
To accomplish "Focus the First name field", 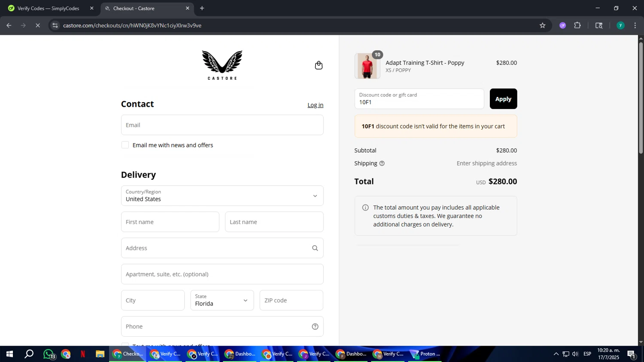I will 170,222.
